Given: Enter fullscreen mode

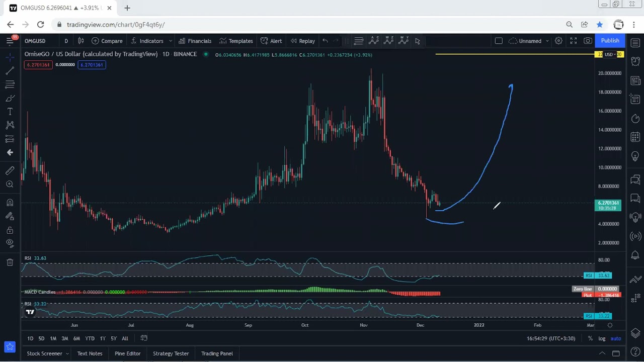Looking at the screenshot, I should click(x=573, y=41).
